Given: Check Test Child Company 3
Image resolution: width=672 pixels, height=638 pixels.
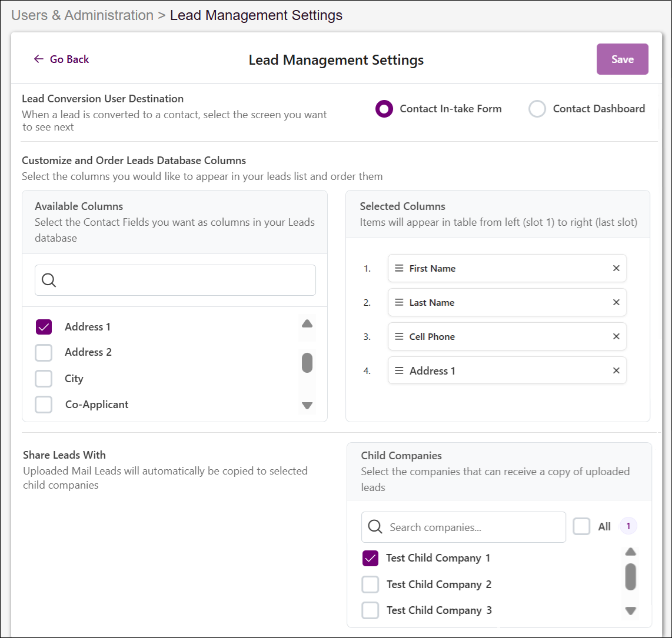Looking at the screenshot, I should [370, 610].
